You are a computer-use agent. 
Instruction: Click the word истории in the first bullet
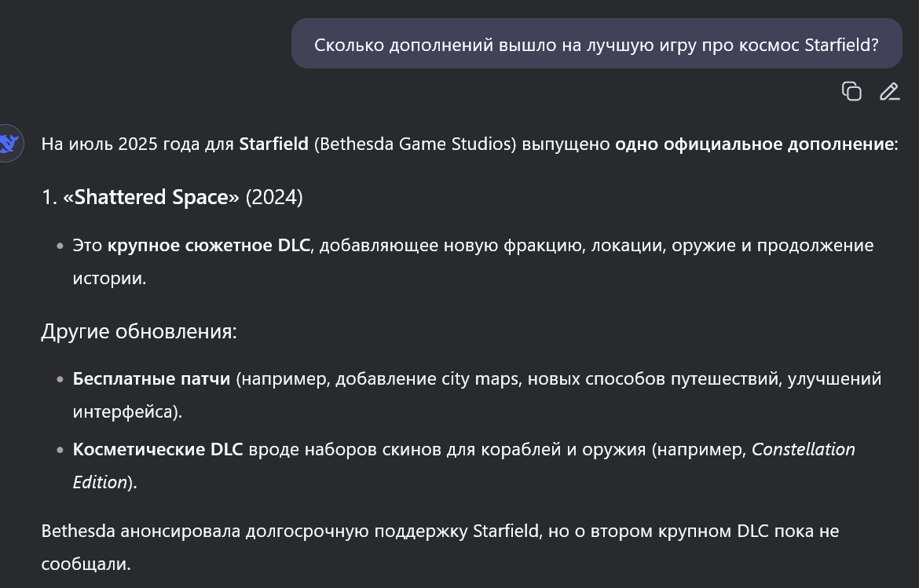108,278
